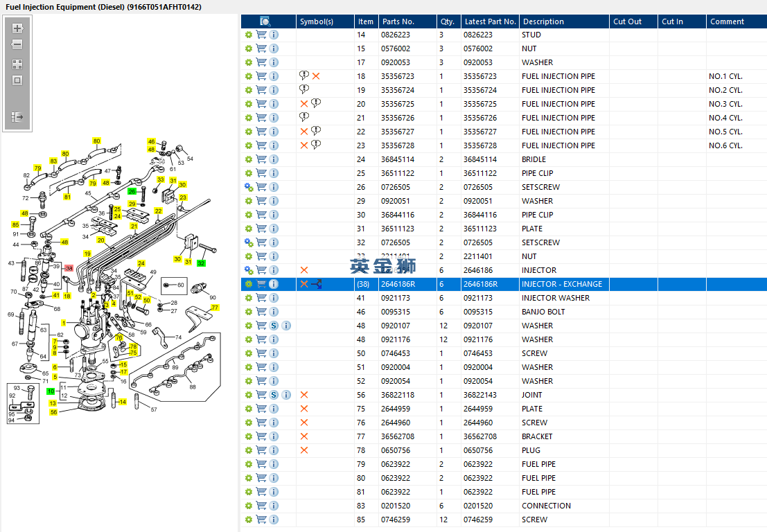Click the FUEL PIPE description for item 81
Viewport: 767px width, 532px height.
[538, 492]
